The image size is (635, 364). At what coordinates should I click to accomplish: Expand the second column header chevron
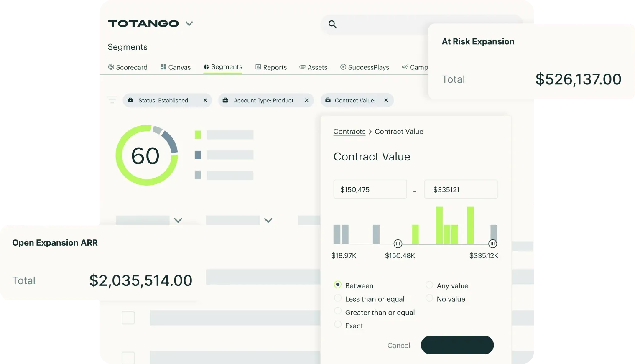tap(268, 220)
